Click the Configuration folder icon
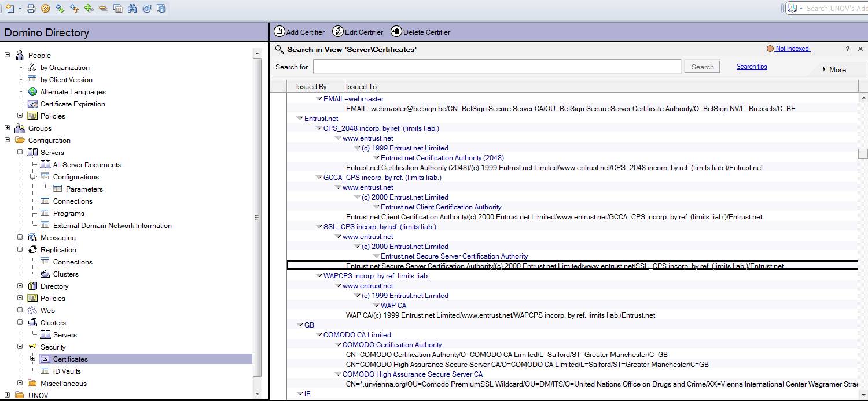868x401 pixels. [20, 140]
